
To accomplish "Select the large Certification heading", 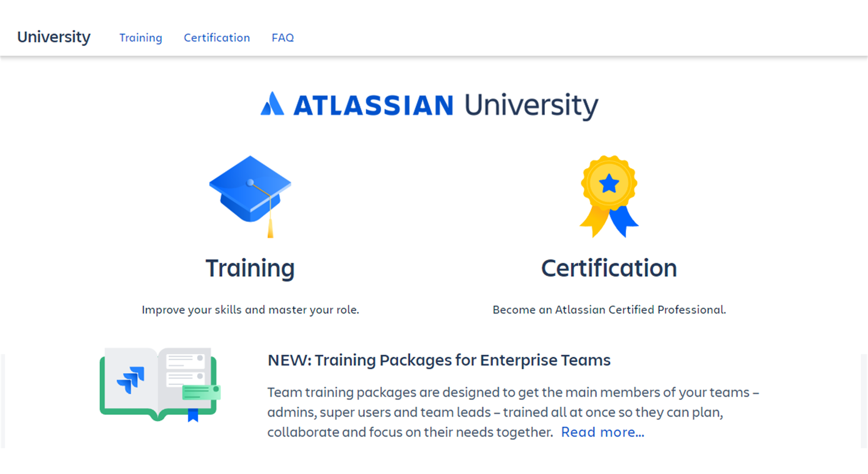I will tap(609, 268).
